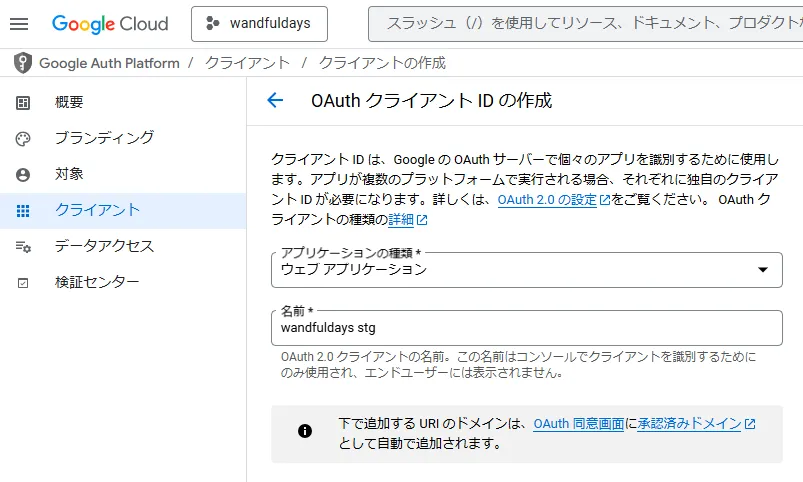Click the ブランディング palette icon
This screenshot has height=482, width=803.
[x=23, y=139]
